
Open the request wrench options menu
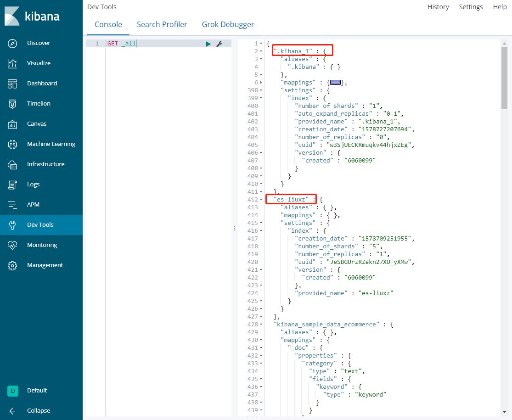[219, 44]
